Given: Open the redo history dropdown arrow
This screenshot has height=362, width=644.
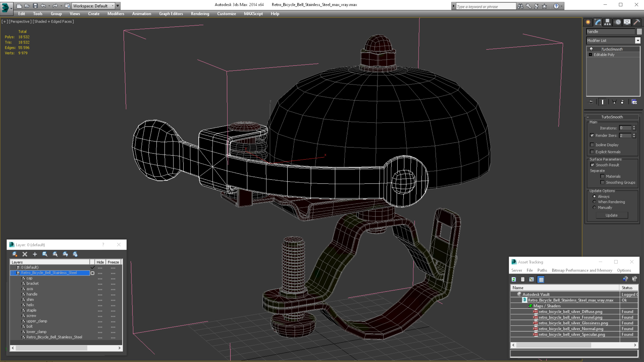Looking at the screenshot, I should click(61, 6).
